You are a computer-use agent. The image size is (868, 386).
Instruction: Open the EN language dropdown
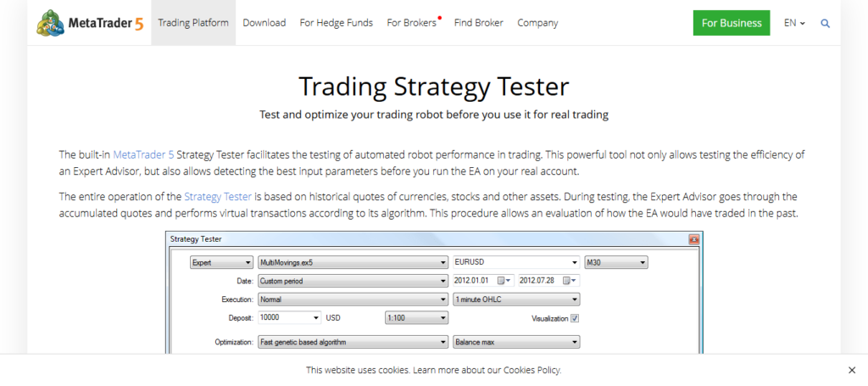(794, 23)
